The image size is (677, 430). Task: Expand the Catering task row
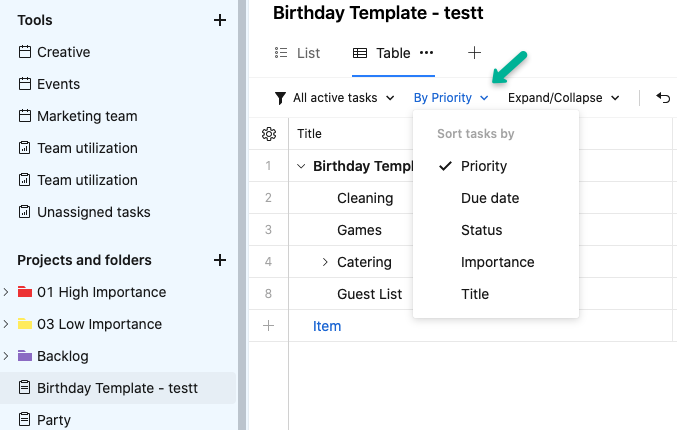[x=325, y=262]
